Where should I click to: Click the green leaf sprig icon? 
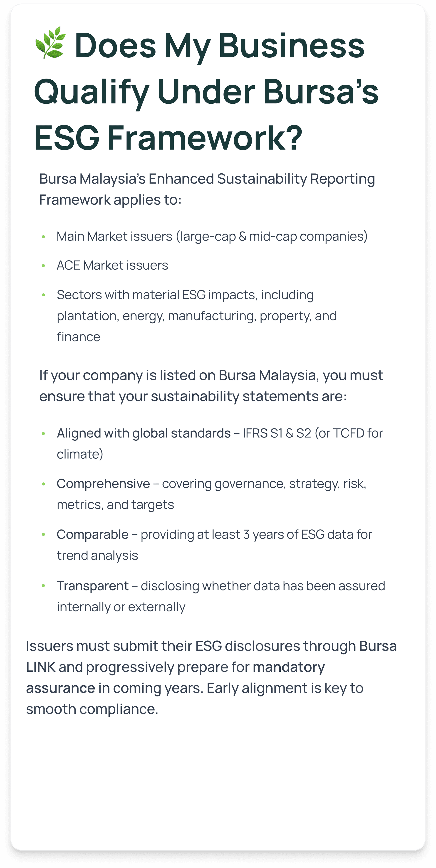tap(50, 42)
